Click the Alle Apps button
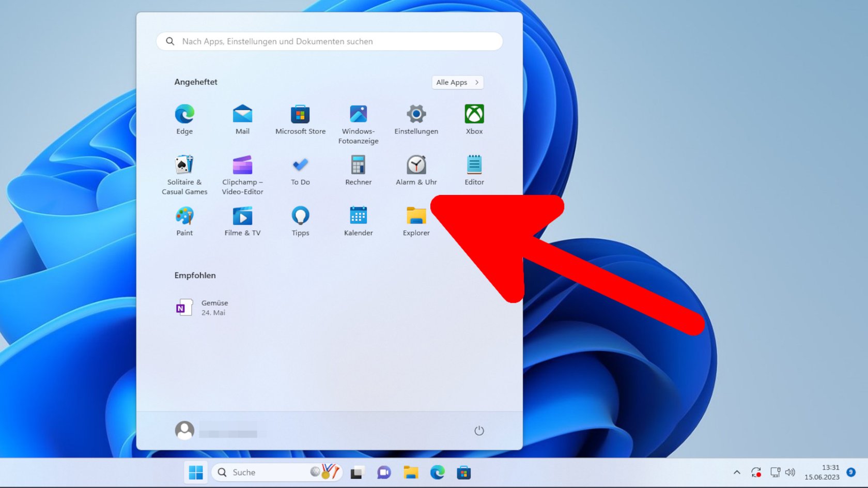Screen dimensions: 868x488 click(457, 82)
